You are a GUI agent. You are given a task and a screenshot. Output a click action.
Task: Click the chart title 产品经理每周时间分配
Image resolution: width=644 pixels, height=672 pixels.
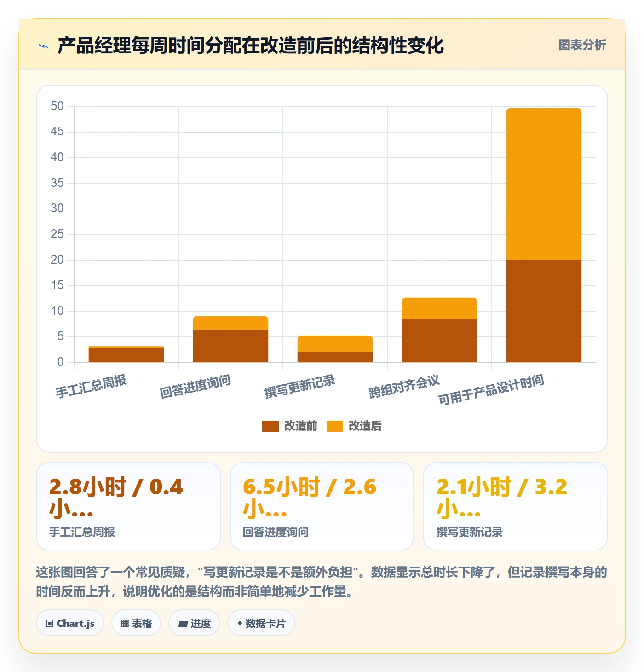point(251,46)
